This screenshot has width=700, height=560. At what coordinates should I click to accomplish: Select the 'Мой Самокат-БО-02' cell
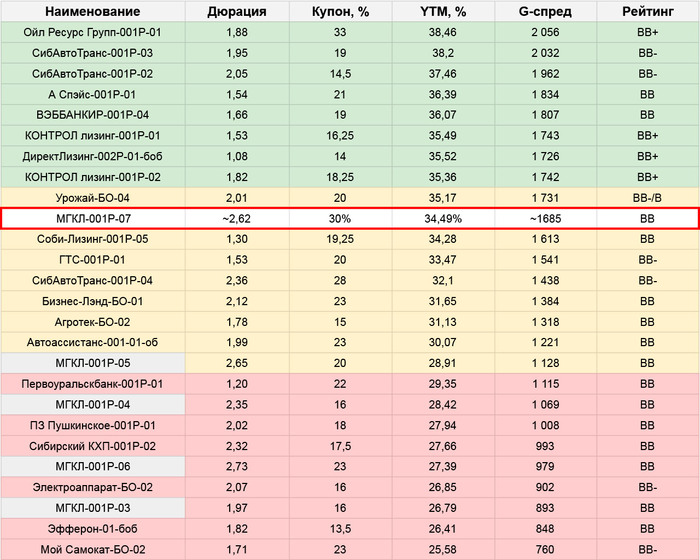click(x=93, y=549)
